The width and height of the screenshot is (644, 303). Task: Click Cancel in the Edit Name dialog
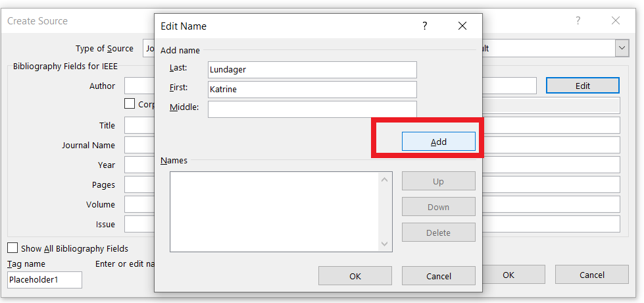[x=438, y=276]
